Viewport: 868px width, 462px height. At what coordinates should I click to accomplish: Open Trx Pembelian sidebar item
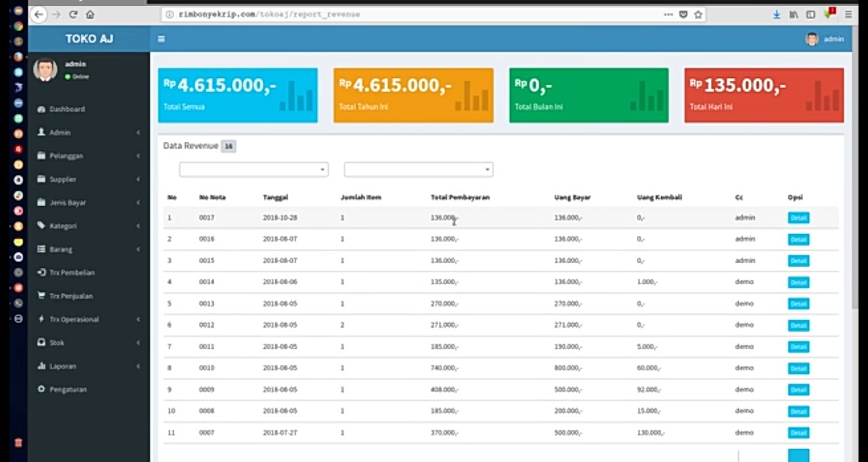click(x=71, y=273)
